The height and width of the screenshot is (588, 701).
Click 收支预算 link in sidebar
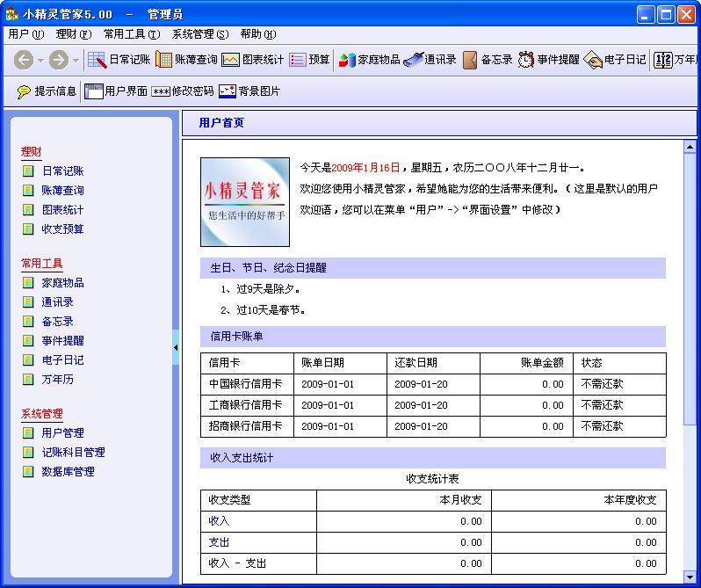coord(62,229)
